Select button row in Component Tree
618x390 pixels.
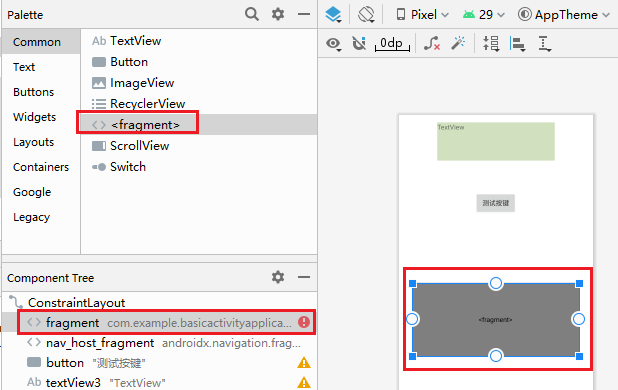tap(159, 362)
